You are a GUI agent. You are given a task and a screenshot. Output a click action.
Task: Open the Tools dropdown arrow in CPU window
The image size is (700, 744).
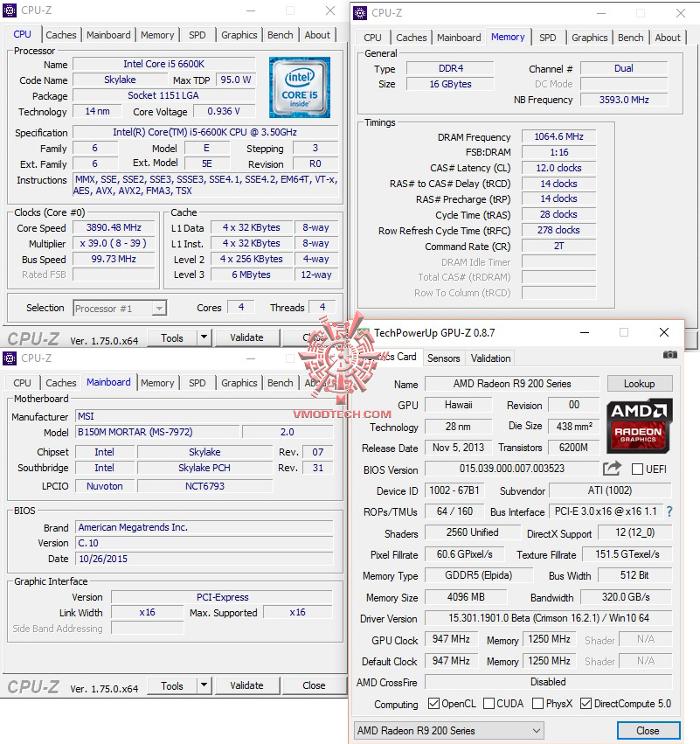204,337
